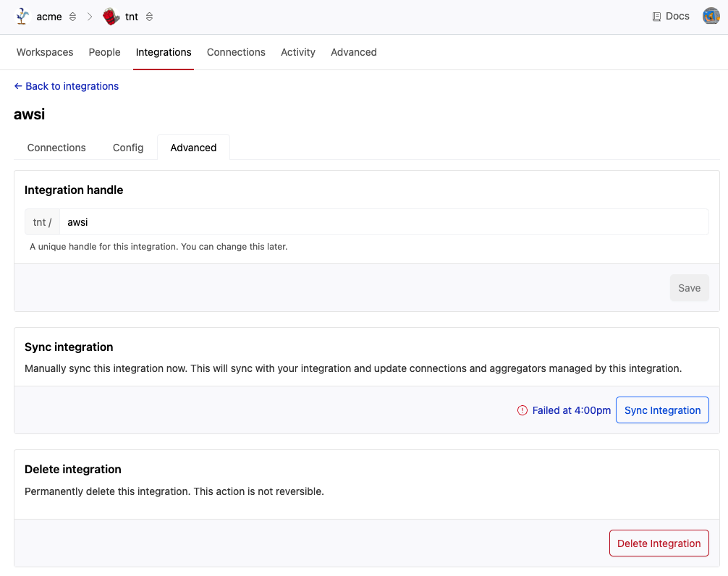Viewport: 728px width, 576px height.
Task: Open the Workspaces tab
Action: click(45, 52)
